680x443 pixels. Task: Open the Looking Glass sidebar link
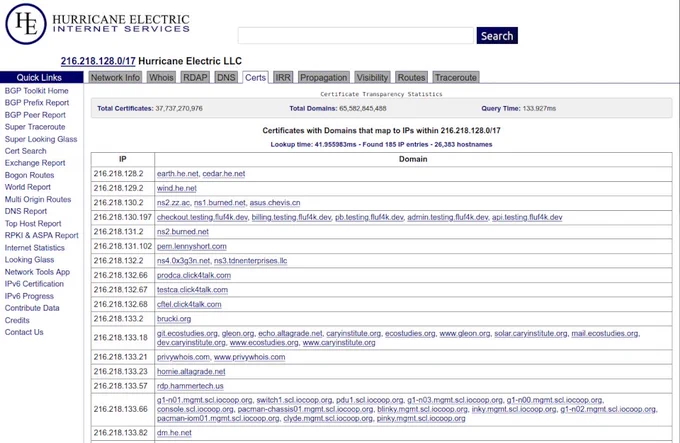click(x=29, y=260)
